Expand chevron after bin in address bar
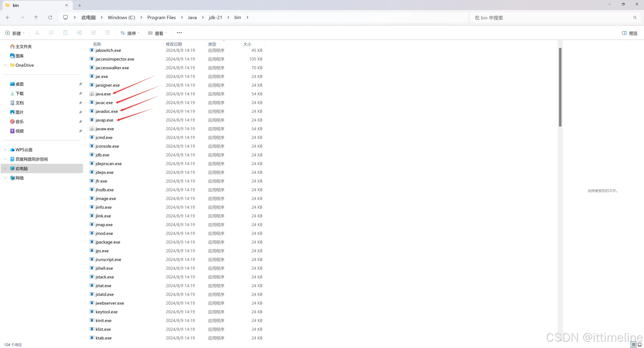Image resolution: width=644 pixels, height=348 pixels. pyautogui.click(x=247, y=17)
